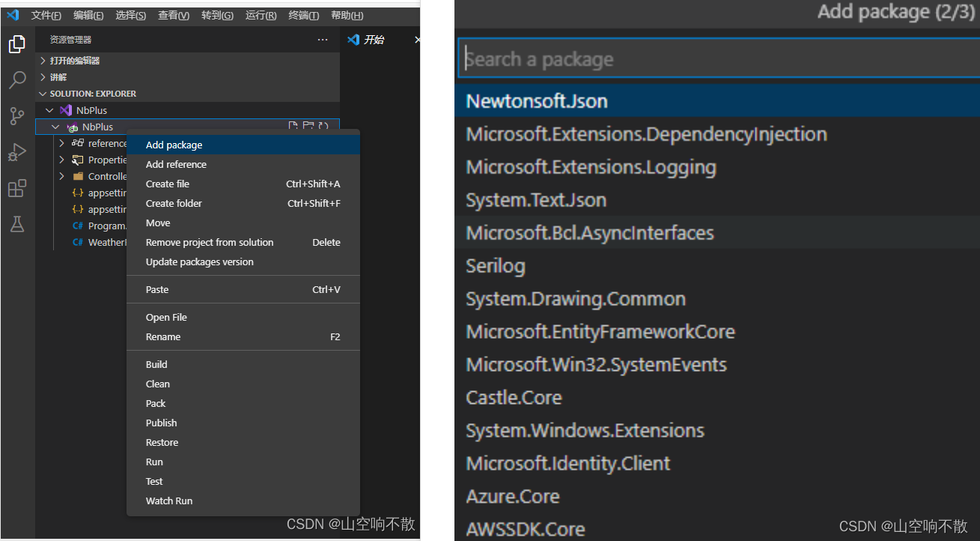
Task: Click the new folder icon on NbPlus project row
Action: pos(308,127)
